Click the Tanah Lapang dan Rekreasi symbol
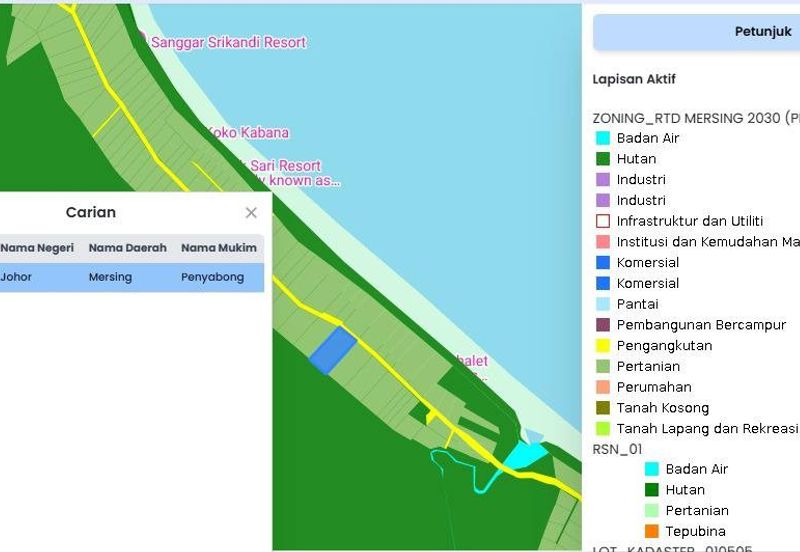The height and width of the screenshot is (552, 800). (x=602, y=429)
